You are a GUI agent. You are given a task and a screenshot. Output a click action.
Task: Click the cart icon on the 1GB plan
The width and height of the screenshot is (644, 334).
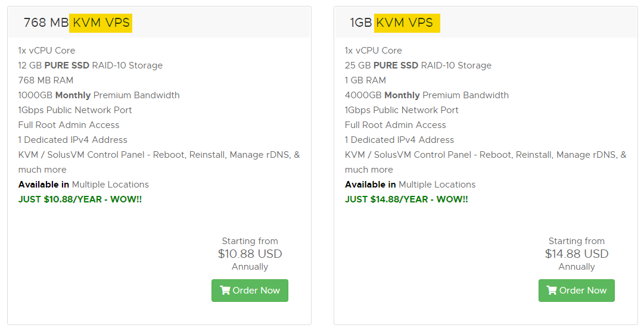(x=552, y=291)
